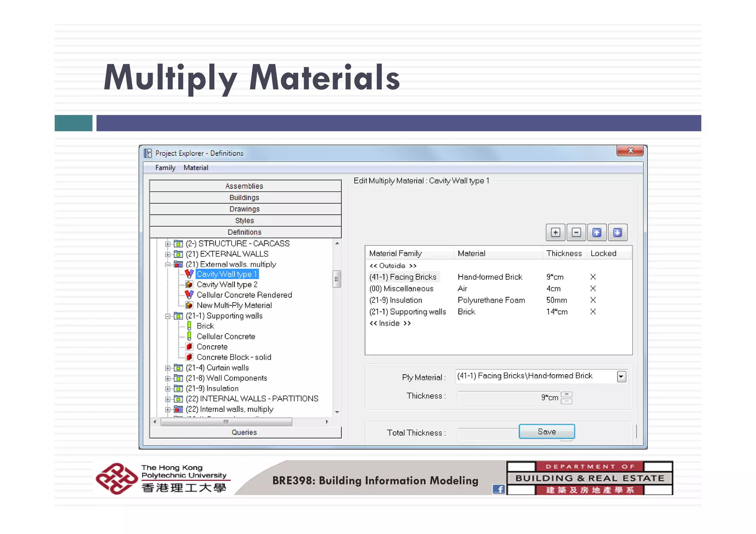The width and height of the screenshot is (756, 534).
Task: Click the Concrete material red icon
Action: tap(189, 347)
